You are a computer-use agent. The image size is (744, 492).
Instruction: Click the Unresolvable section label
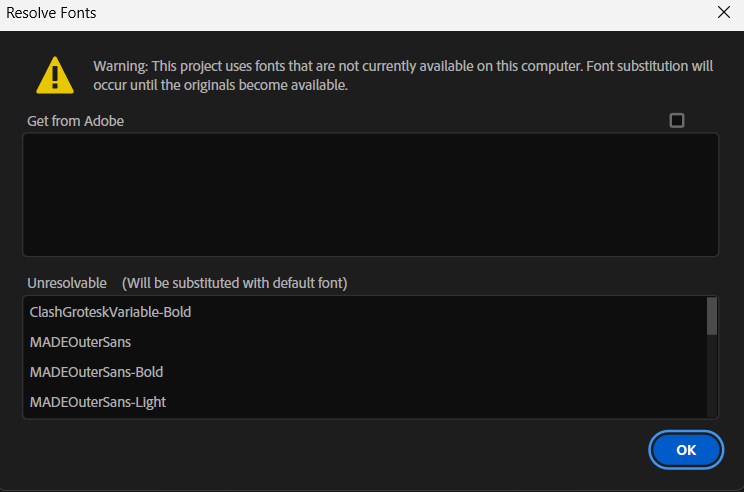tap(67, 283)
